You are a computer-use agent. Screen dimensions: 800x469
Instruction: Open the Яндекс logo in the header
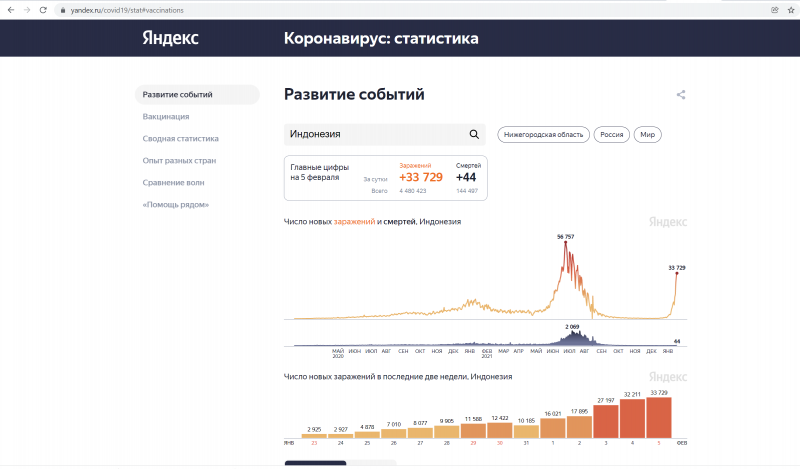tap(170, 38)
